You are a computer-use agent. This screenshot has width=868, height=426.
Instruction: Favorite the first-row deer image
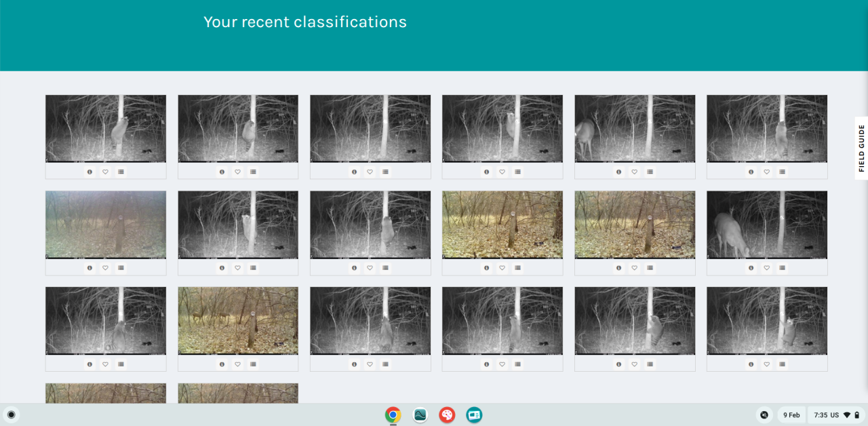(634, 172)
